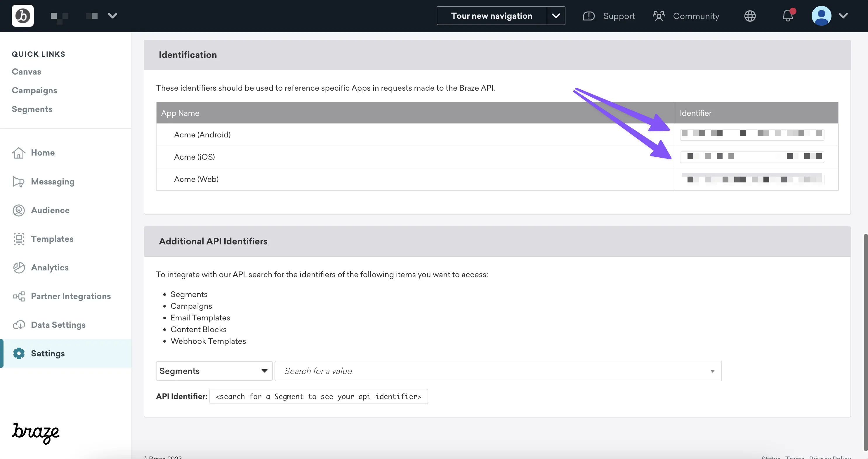868x459 pixels.
Task: Open the Audience menu item
Action: (50, 210)
